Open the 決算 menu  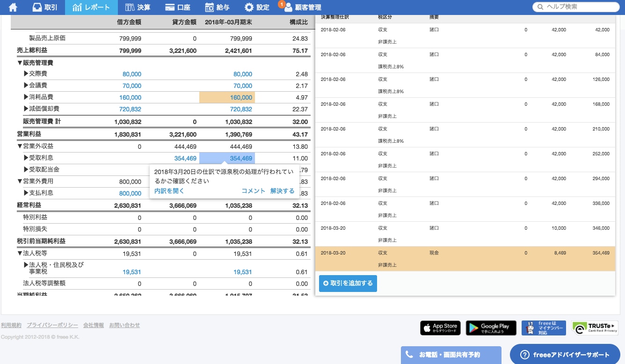pyautogui.click(x=138, y=7)
